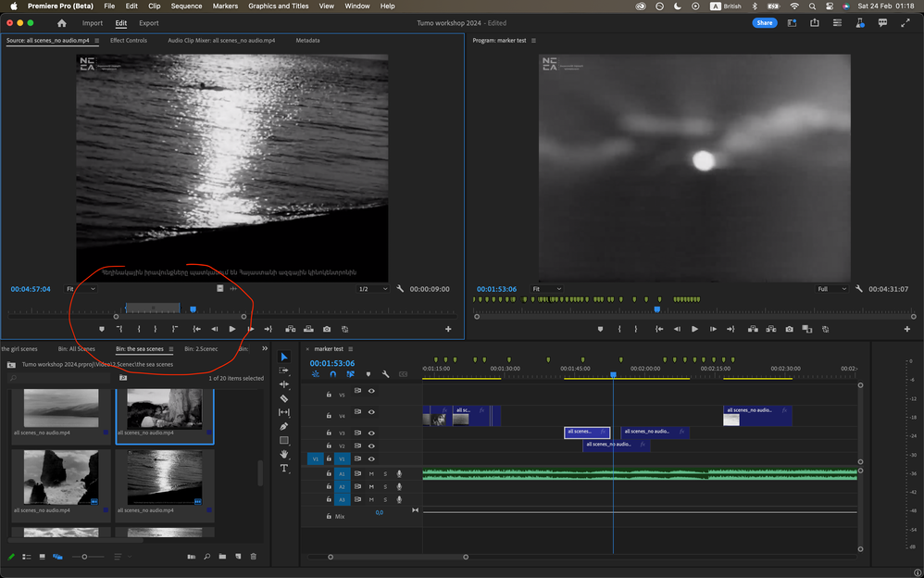Open Program monitor Full resolution dropdown
This screenshot has width=924, height=578.
coord(831,289)
